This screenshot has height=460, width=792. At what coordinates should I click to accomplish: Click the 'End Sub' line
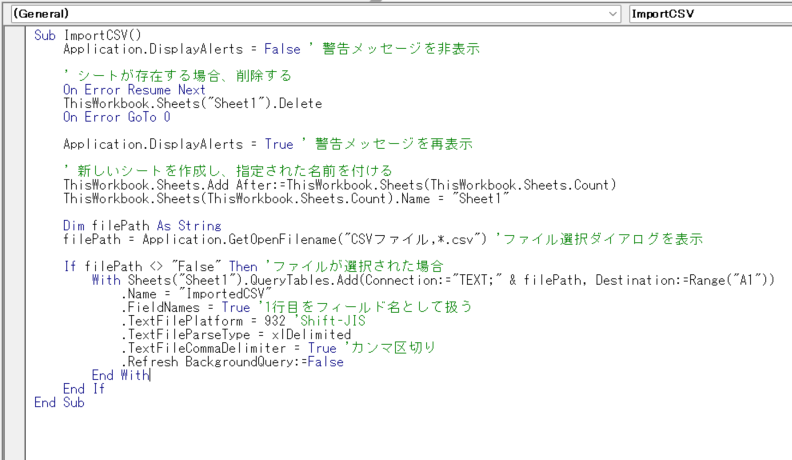(x=59, y=402)
